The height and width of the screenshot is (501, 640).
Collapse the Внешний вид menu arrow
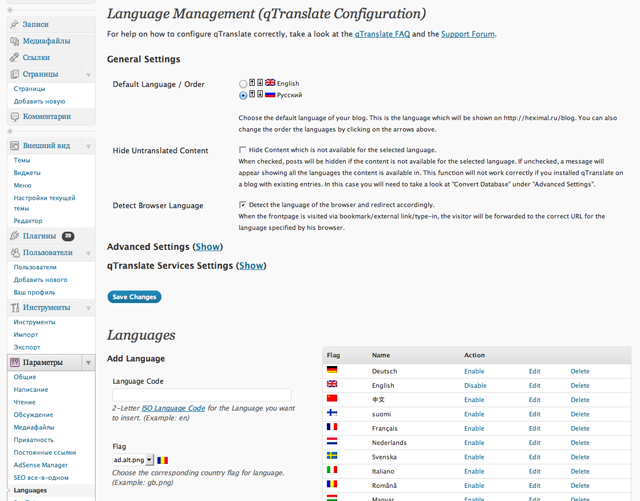pyautogui.click(x=88, y=146)
